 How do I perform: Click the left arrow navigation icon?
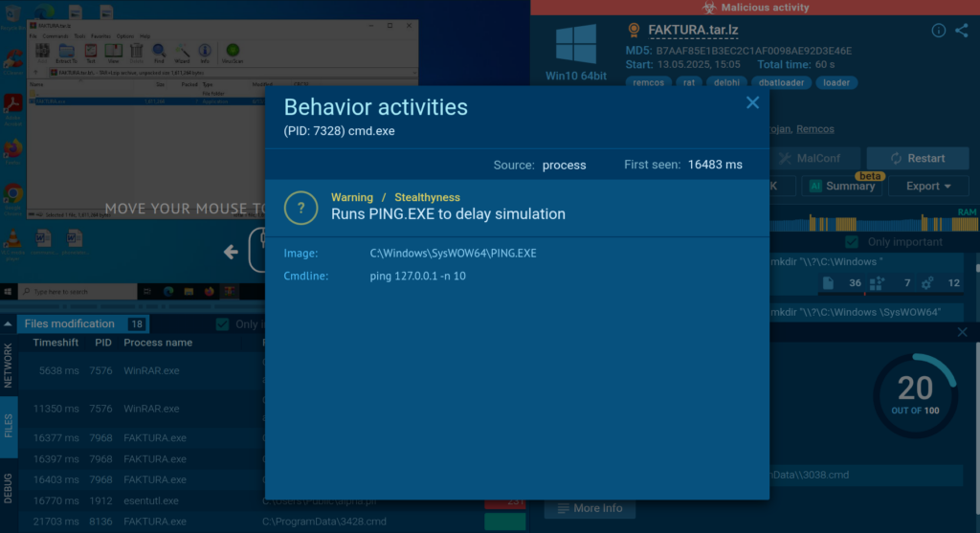point(231,252)
